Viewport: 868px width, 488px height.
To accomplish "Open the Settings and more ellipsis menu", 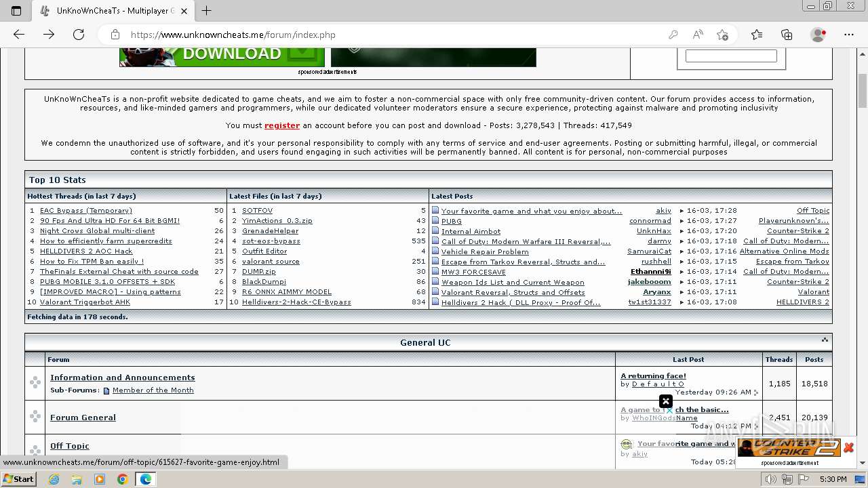I will 849,35.
